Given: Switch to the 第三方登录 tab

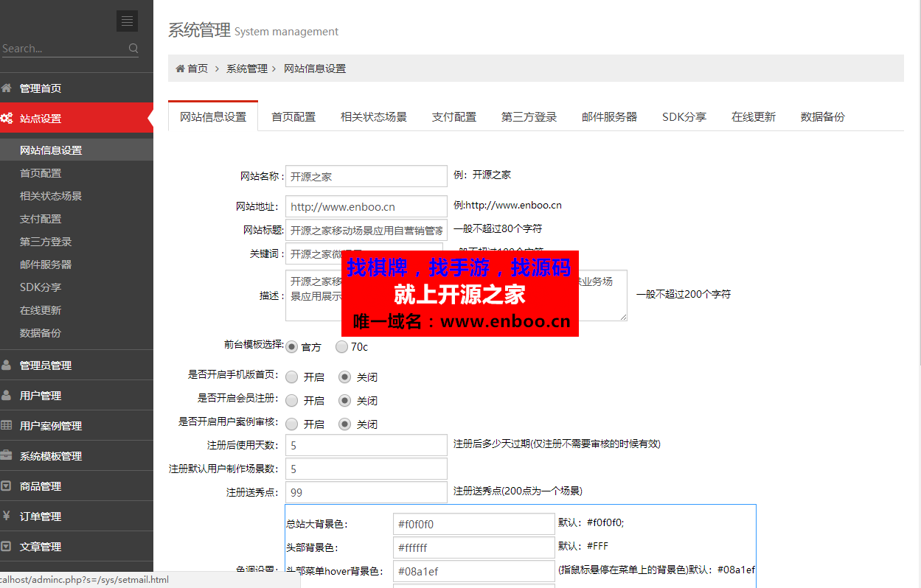Looking at the screenshot, I should pos(529,116).
